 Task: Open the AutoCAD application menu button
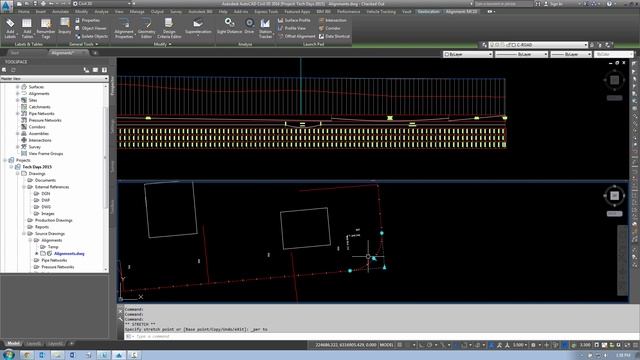point(6,7)
